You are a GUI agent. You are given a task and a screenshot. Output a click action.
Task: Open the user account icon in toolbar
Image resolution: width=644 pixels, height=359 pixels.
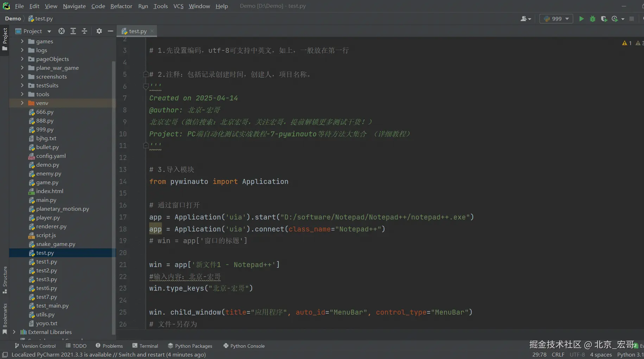click(525, 19)
